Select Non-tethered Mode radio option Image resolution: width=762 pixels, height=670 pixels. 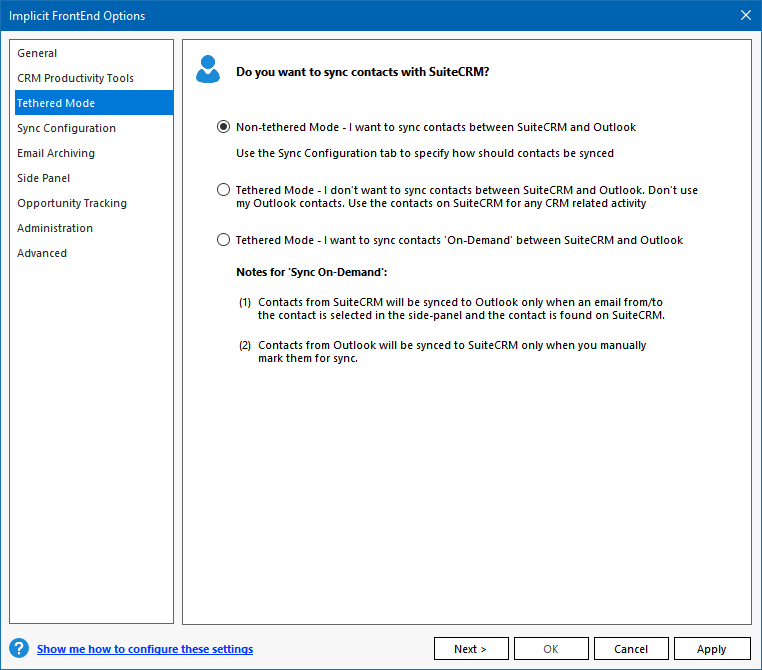223,128
